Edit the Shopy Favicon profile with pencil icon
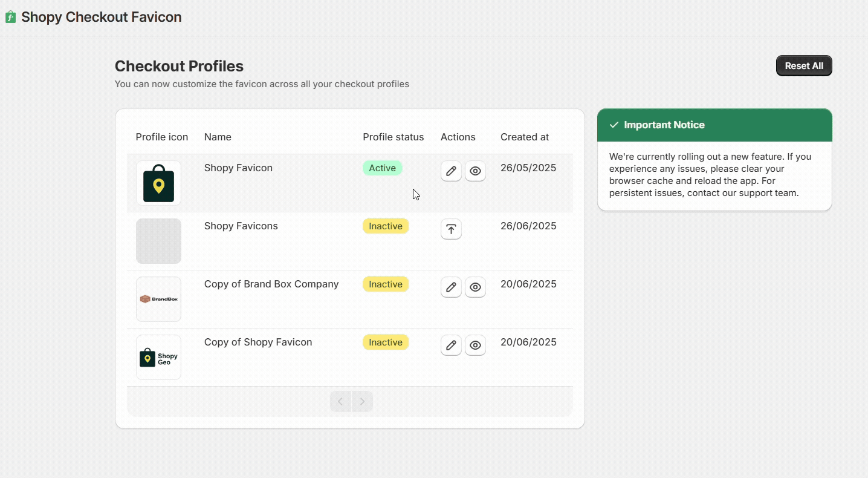This screenshot has height=478, width=868. point(451,171)
